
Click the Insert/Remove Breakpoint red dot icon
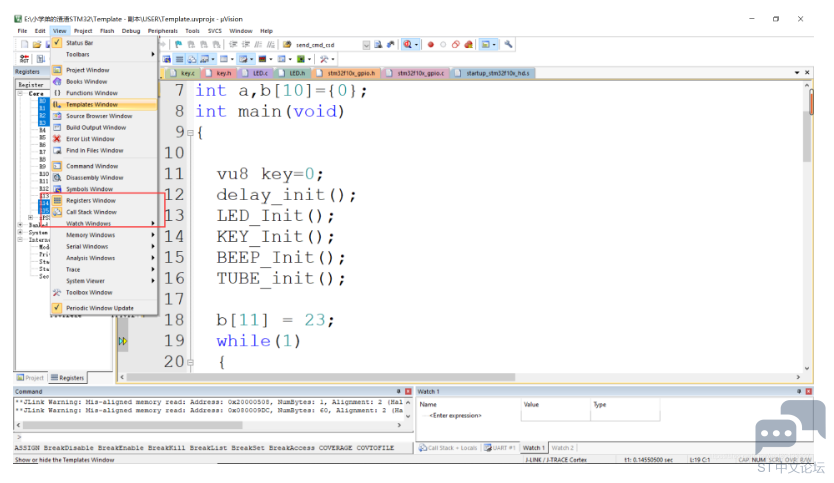[x=431, y=45]
